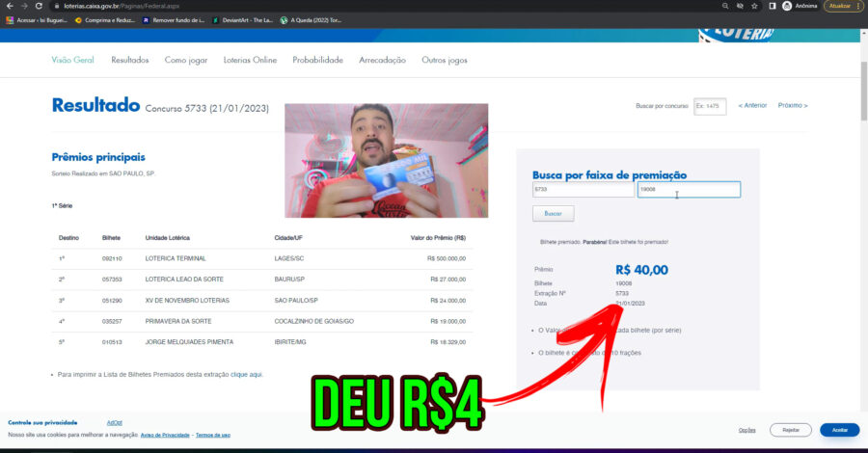
Task: Open the Resultados tab
Action: 129,60
